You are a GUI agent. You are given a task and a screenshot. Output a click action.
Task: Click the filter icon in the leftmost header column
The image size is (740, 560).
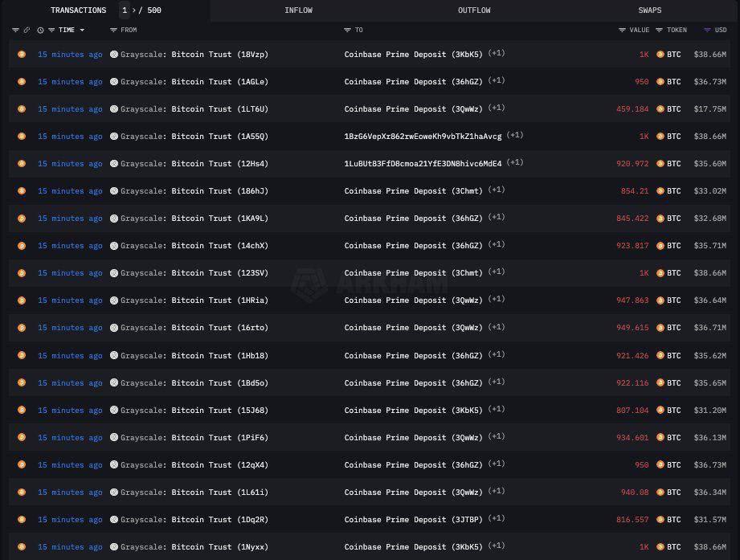[15, 30]
